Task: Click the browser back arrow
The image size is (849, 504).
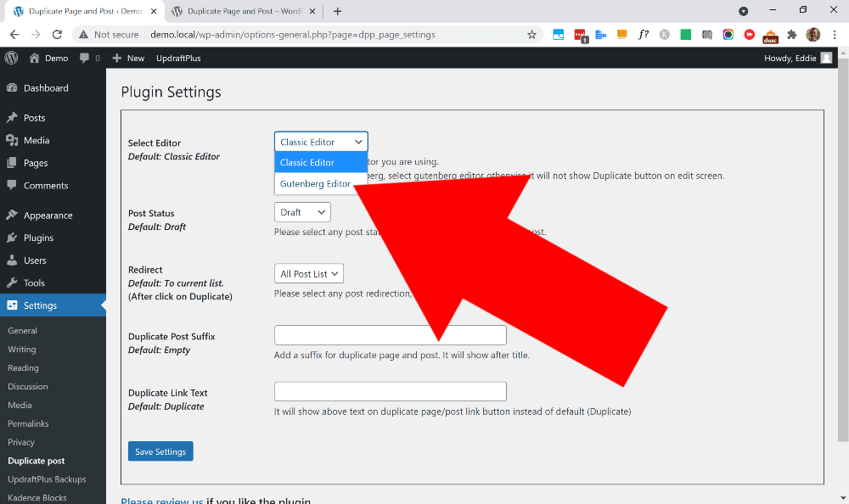Action: [14, 35]
